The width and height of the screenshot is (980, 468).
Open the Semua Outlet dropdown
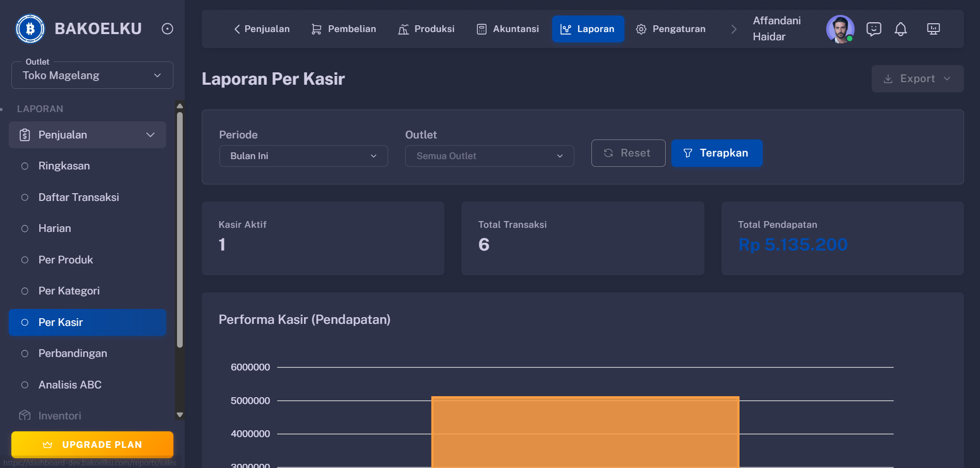(x=489, y=155)
